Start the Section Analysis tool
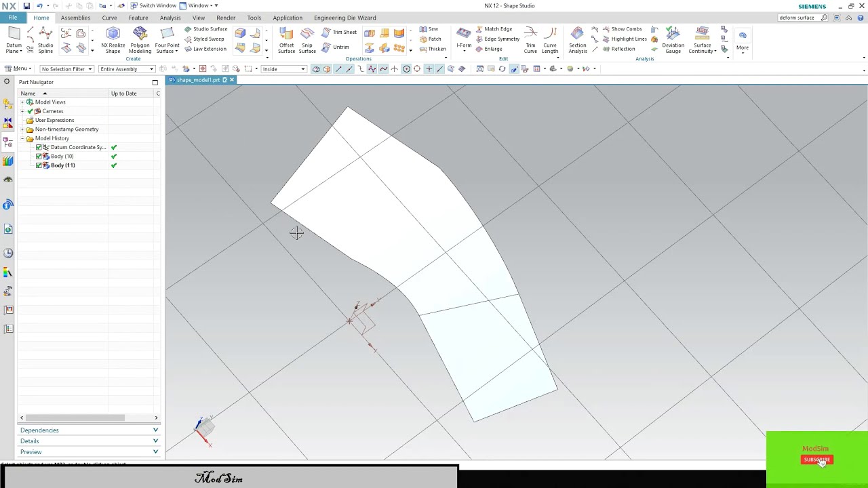868x488 pixels. 578,40
